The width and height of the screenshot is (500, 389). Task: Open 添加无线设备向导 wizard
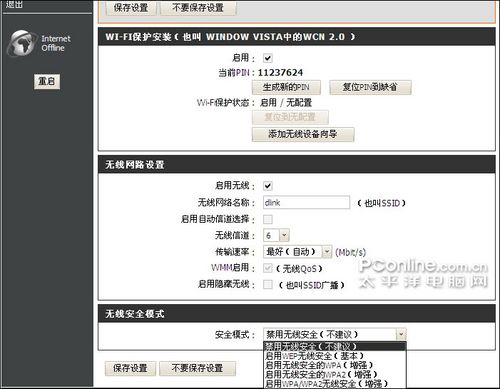(303, 134)
